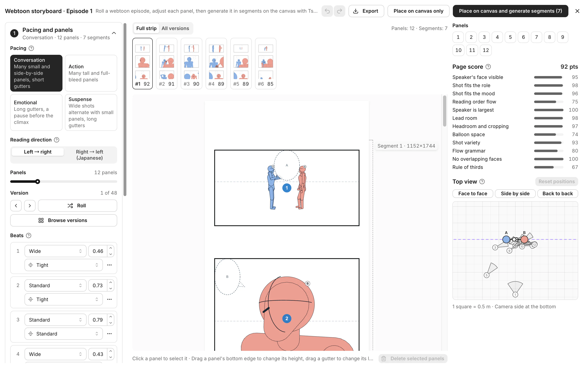Collapse the Pacing and panels section
588x368 pixels.
(114, 33)
